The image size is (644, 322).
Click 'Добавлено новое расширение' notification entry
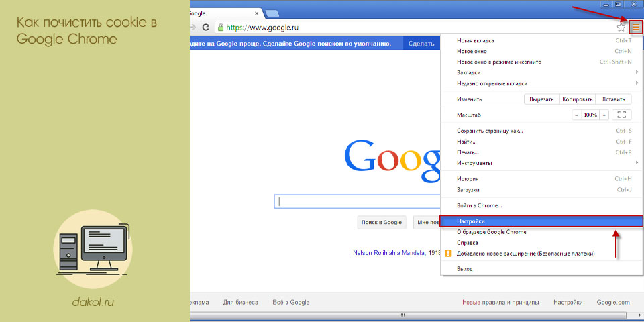541,254
